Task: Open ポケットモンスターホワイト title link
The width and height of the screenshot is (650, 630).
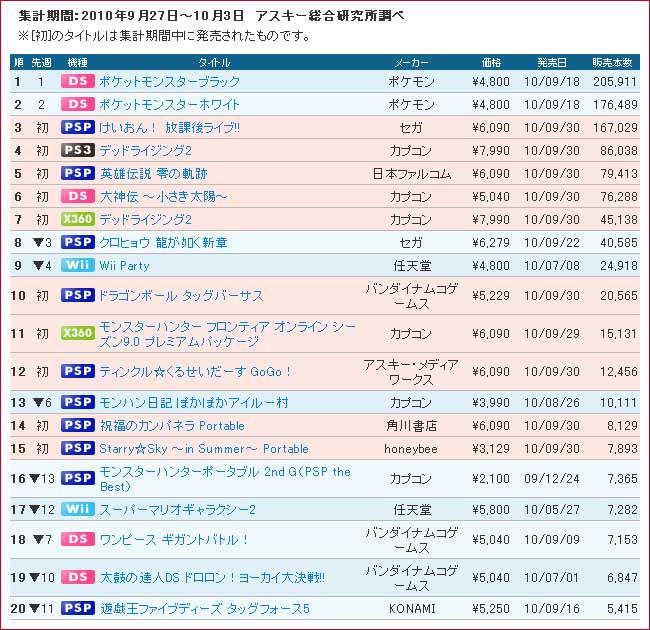Action: pos(170,104)
